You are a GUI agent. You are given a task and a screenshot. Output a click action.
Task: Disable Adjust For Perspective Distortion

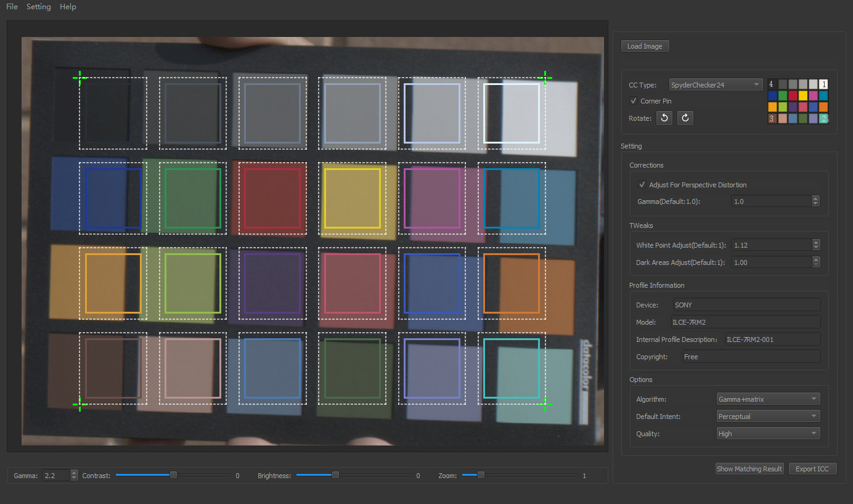click(x=642, y=185)
